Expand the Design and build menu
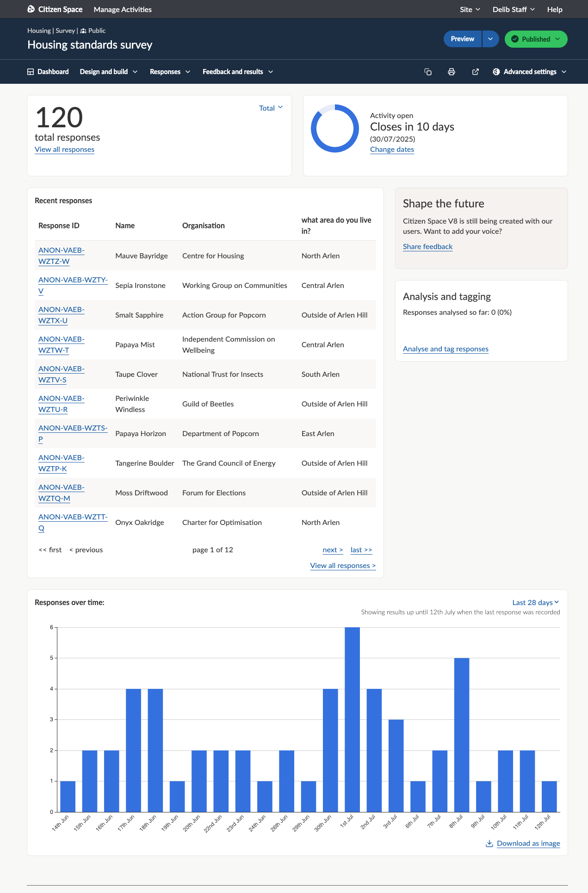Screen dimensions: 588x893 click(x=109, y=72)
